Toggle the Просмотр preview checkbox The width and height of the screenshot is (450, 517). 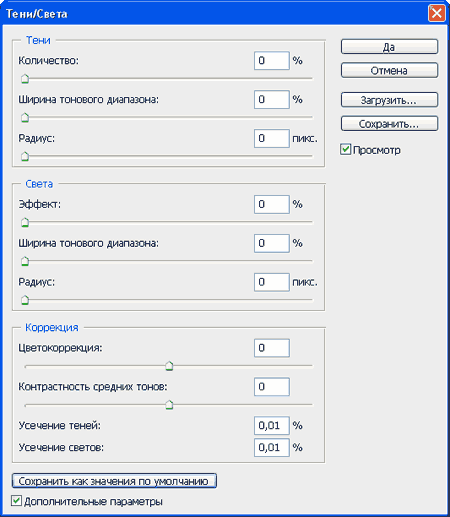[346, 149]
